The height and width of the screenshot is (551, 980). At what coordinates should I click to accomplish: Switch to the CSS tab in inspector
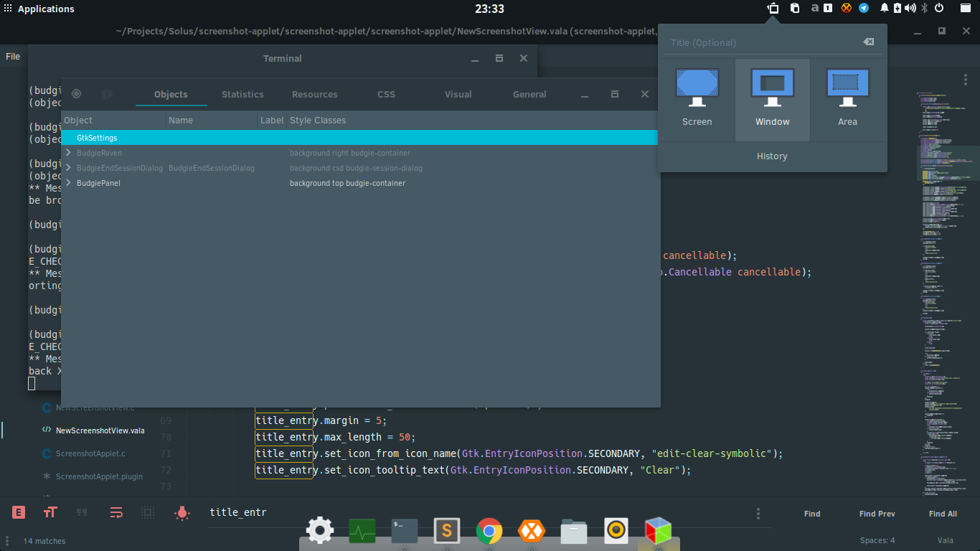387,94
